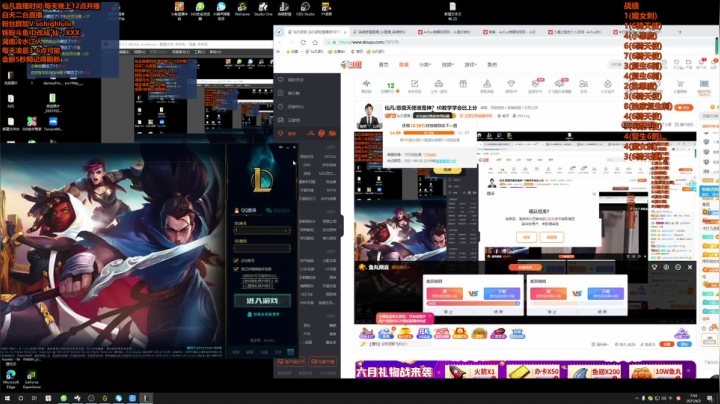This screenshot has width=720, height=404.
Task: Click trophy icon in prediction panel header
Action: 654,267
